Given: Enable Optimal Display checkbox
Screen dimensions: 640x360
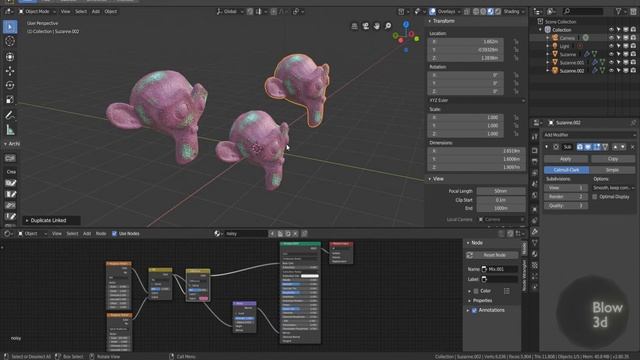Looking at the screenshot, I should pyautogui.click(x=595, y=197).
